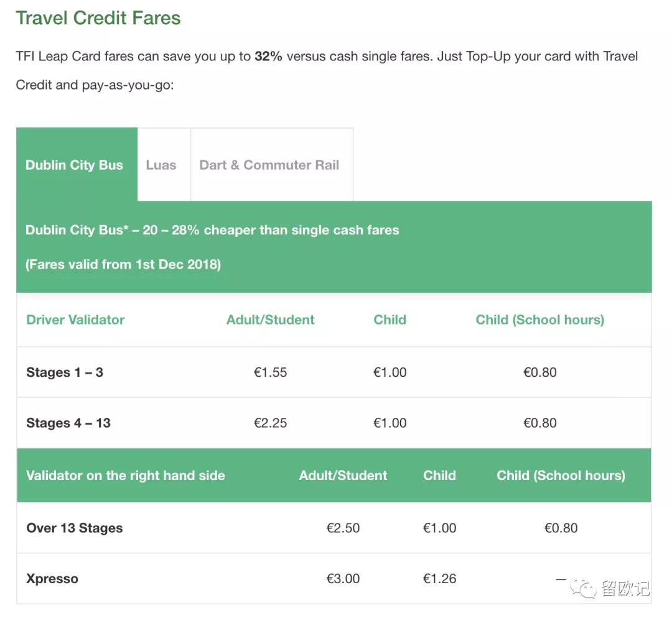Click the Stages 4 – 13 row label
The height and width of the screenshot is (618, 672).
[68, 423]
